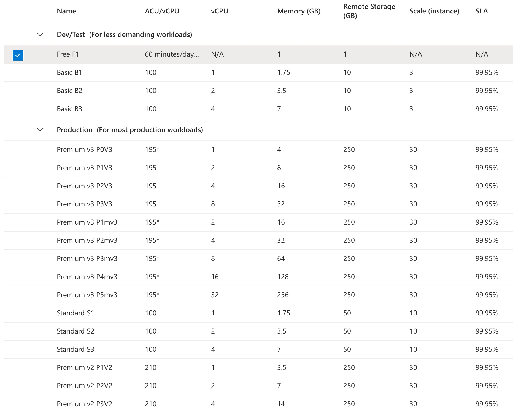The height and width of the screenshot is (420, 513).
Task: Sort by Name column header
Action: tap(66, 11)
